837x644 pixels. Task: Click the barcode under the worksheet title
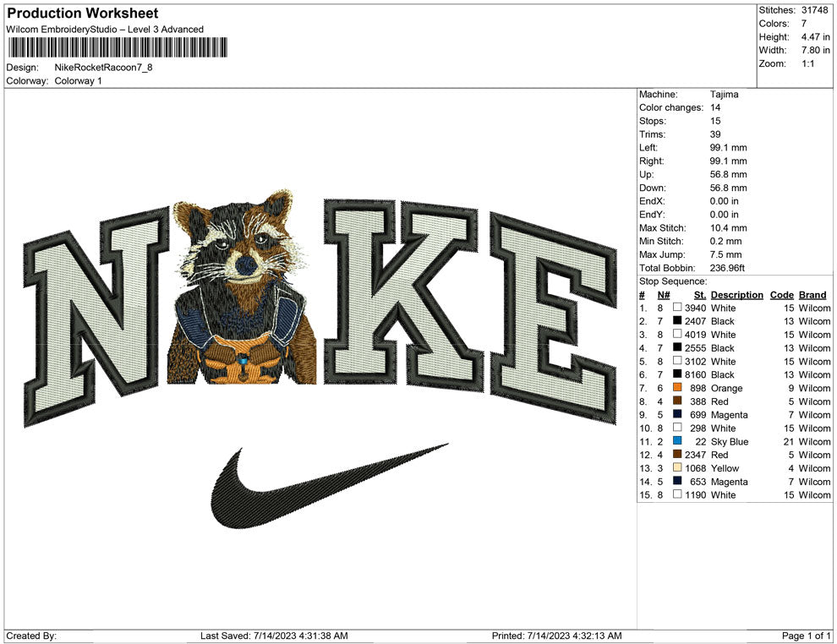coord(118,47)
